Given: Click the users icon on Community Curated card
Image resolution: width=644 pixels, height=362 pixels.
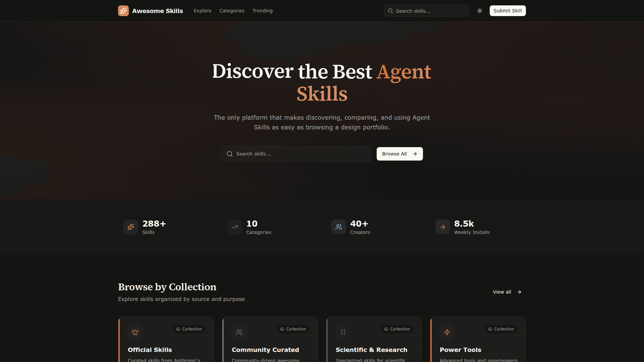Looking at the screenshot, I should click(239, 332).
